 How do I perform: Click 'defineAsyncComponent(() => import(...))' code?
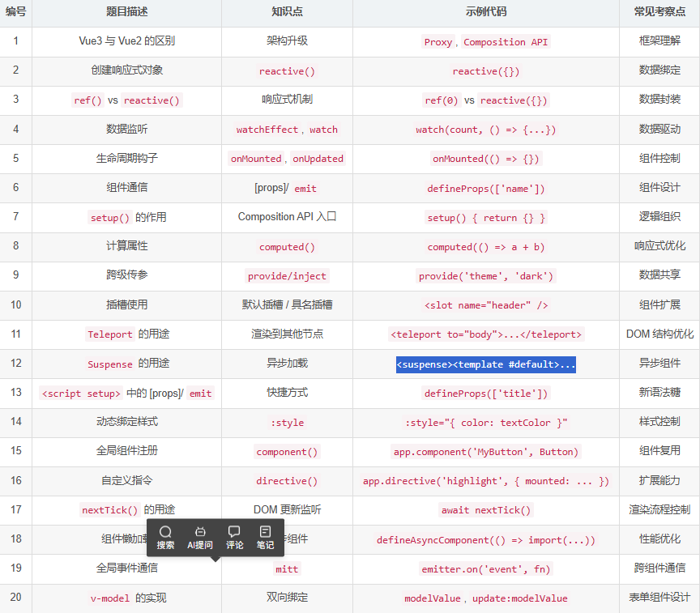click(486, 540)
